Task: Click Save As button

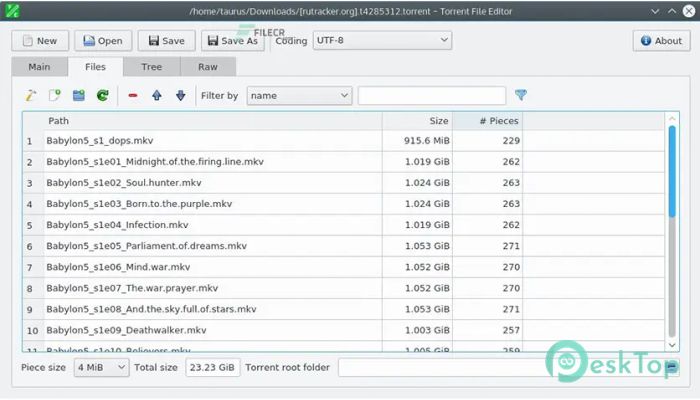Action: click(x=233, y=41)
